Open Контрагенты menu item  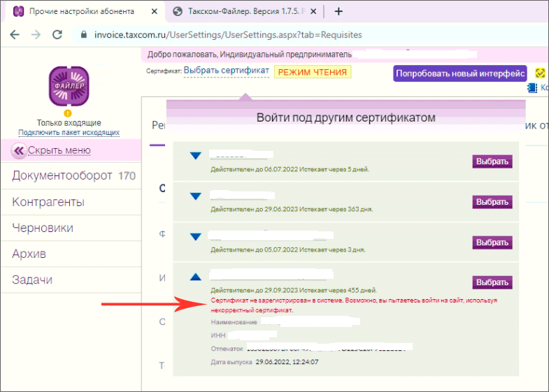click(x=71, y=202)
